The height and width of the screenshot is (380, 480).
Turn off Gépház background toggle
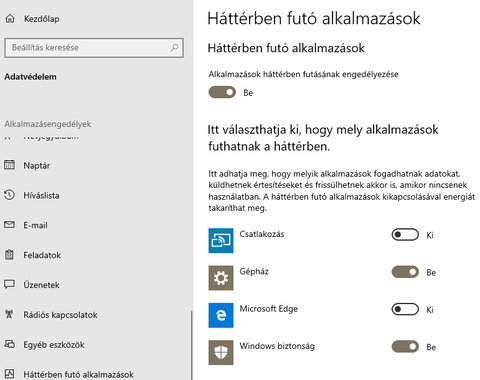[405, 272]
